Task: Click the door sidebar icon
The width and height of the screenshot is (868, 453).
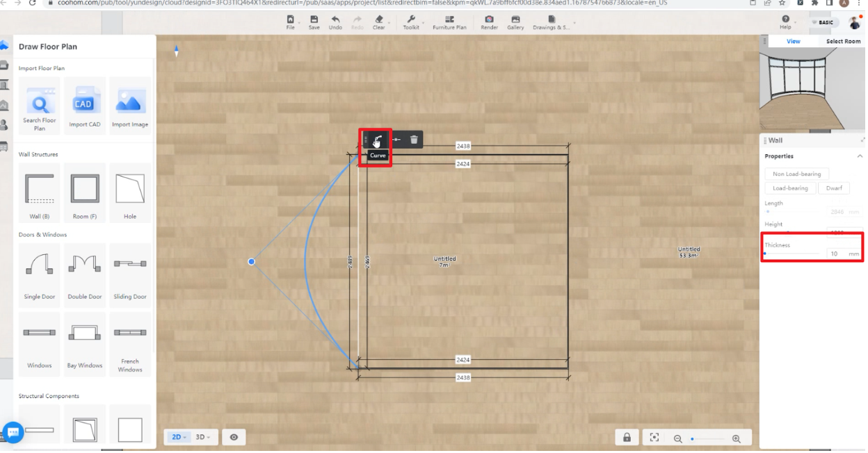Action: [3, 85]
